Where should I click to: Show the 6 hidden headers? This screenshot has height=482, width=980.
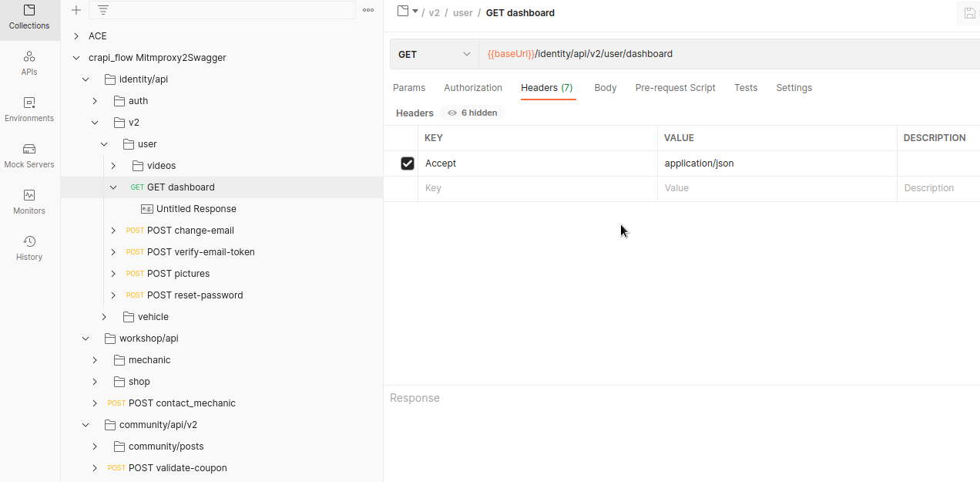(x=472, y=113)
